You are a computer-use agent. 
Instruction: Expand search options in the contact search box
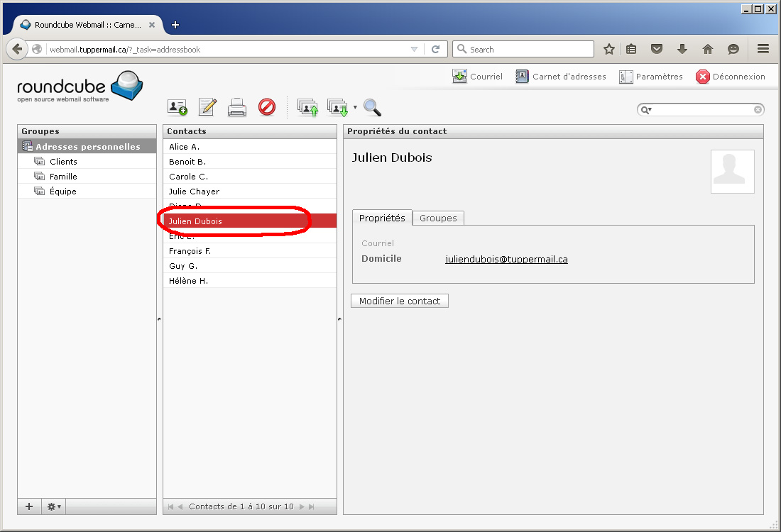[646, 110]
